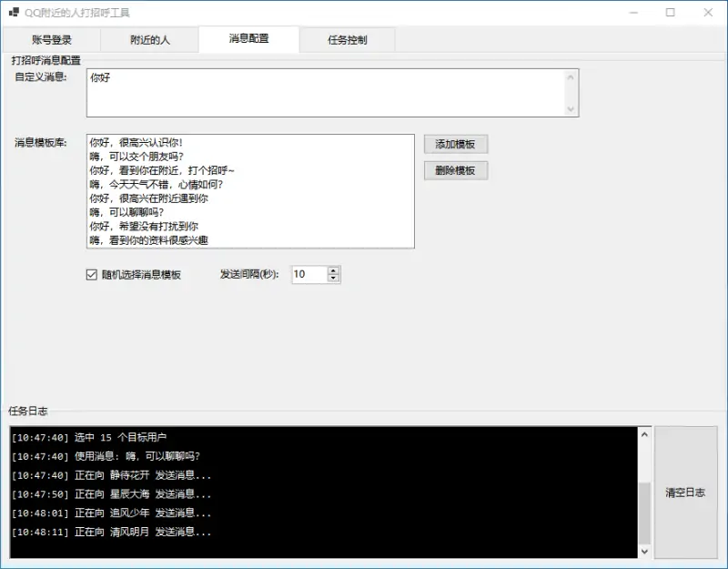Clear the log with 清空日志 button

[685, 493]
